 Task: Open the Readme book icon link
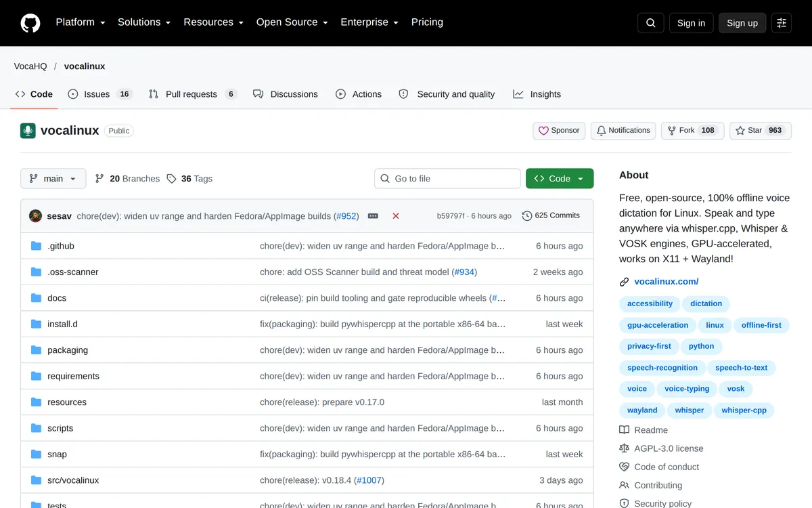point(644,430)
